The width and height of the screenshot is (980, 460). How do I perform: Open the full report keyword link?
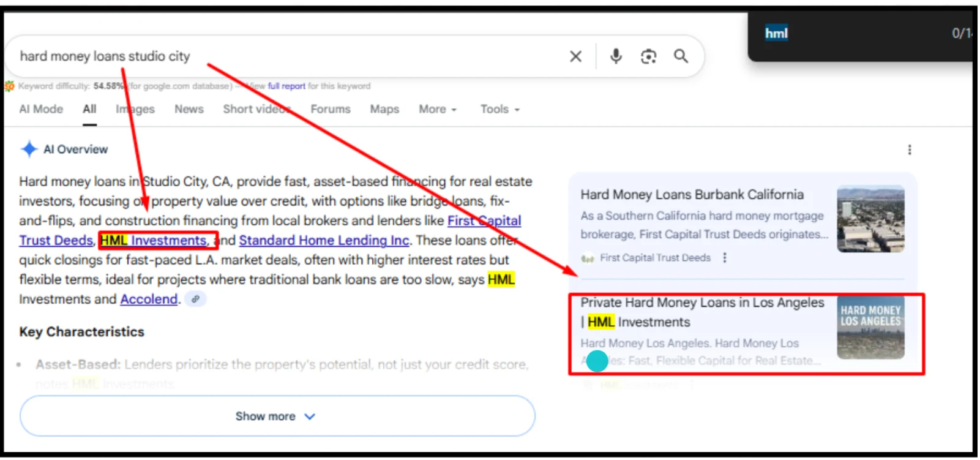(x=286, y=86)
